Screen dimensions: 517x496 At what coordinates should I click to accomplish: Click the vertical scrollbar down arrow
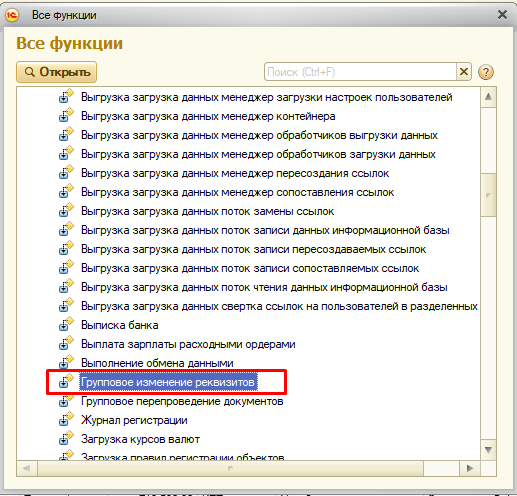point(488,450)
